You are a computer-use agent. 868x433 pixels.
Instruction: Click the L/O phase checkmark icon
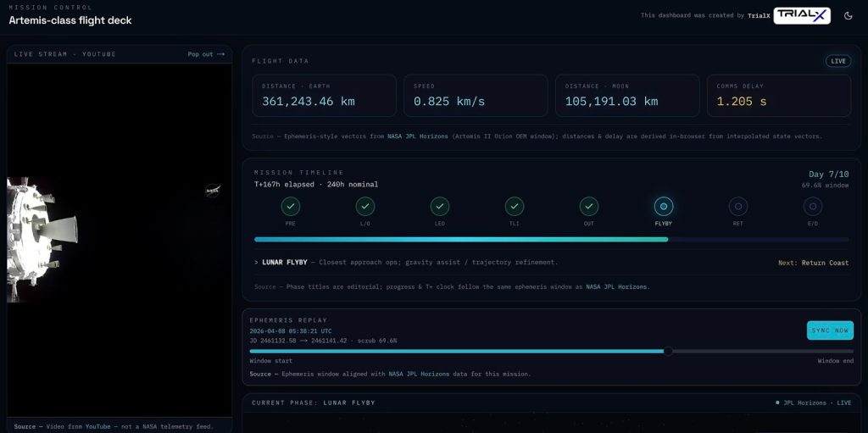364,206
